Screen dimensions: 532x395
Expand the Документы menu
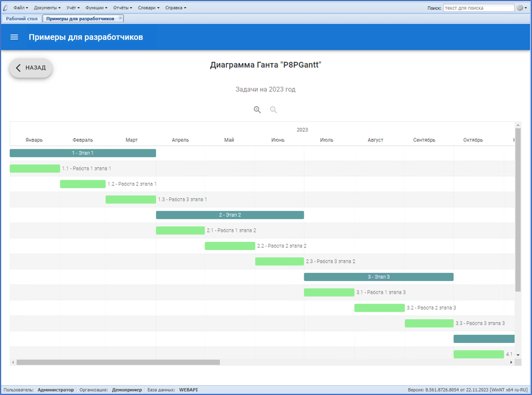tap(47, 8)
